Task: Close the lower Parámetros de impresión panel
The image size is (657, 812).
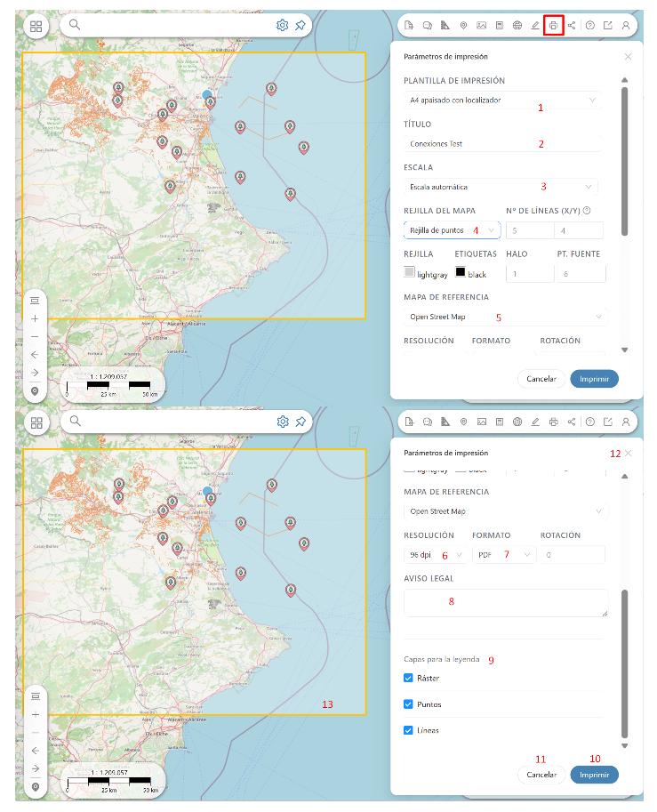Action: click(628, 453)
